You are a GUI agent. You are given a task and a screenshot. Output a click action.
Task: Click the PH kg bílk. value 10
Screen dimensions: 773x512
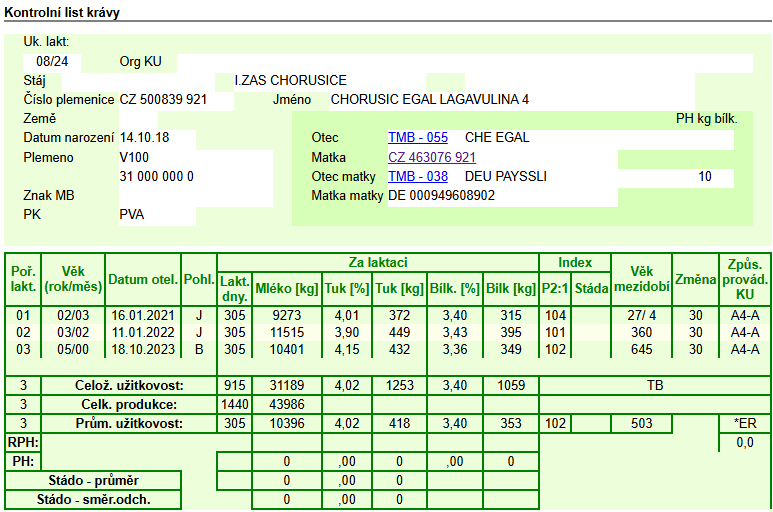pos(704,176)
